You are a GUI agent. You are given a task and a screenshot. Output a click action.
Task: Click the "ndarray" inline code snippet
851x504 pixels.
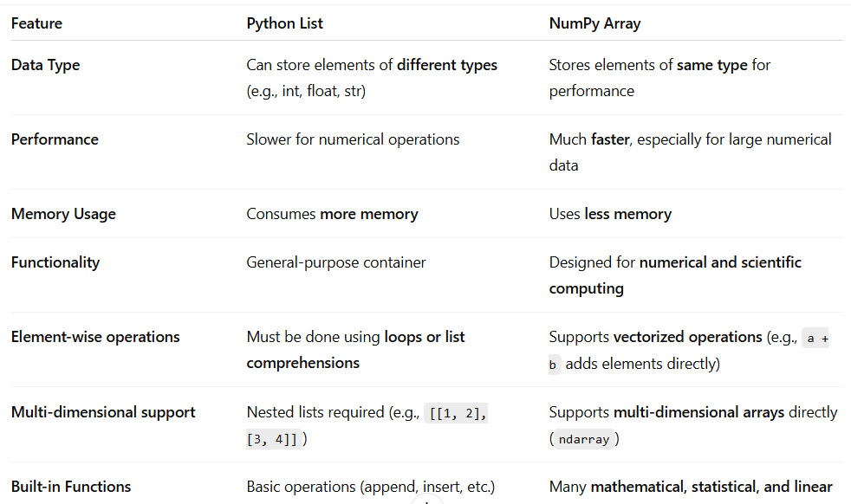tap(583, 439)
